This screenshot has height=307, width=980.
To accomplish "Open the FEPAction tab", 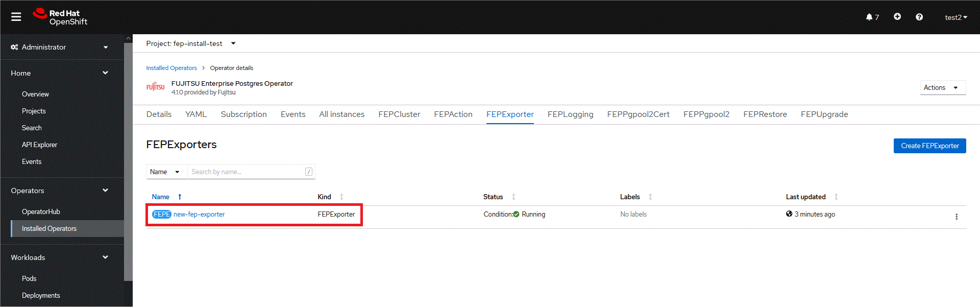I will click(x=453, y=114).
